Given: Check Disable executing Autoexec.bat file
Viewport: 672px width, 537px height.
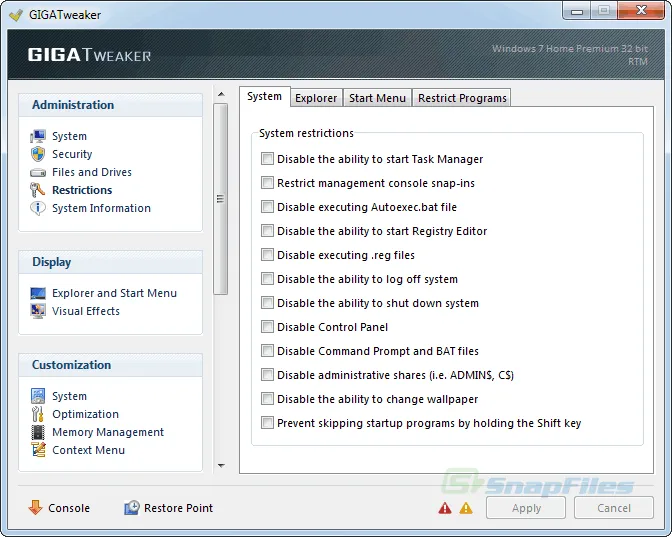Looking at the screenshot, I should [x=267, y=207].
